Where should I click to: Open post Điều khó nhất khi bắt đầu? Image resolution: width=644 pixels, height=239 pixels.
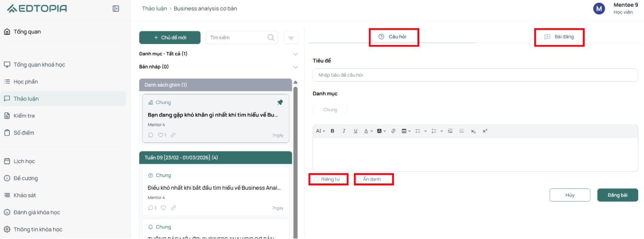click(214, 188)
